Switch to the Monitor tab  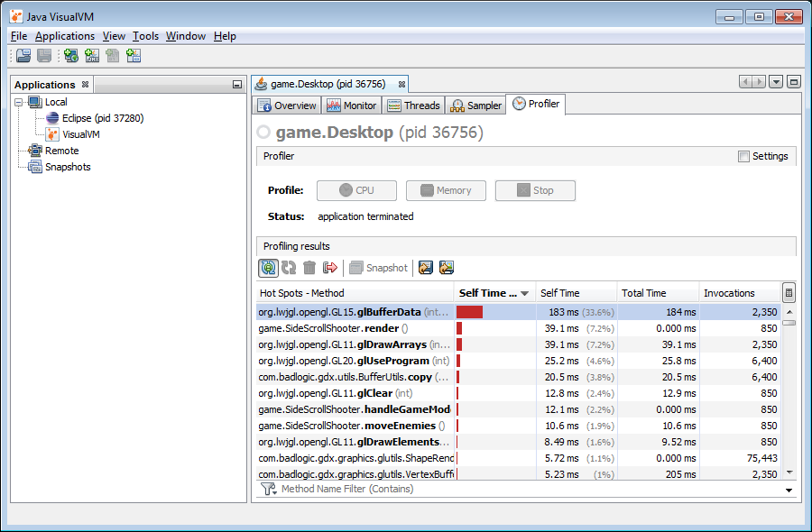(x=352, y=105)
